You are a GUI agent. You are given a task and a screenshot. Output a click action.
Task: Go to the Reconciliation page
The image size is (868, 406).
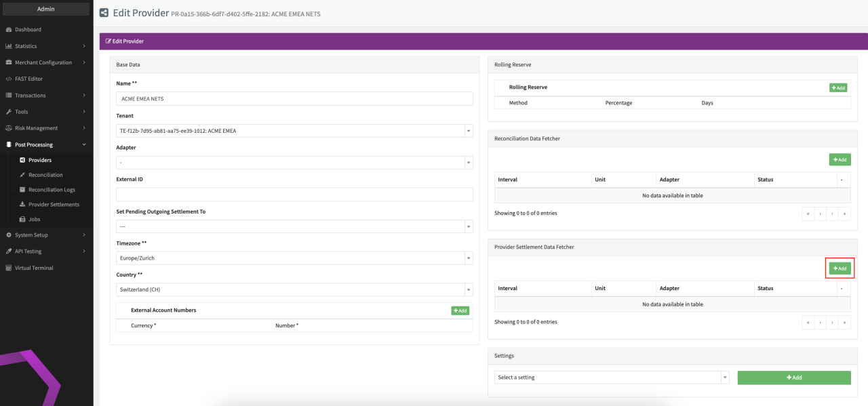click(45, 175)
